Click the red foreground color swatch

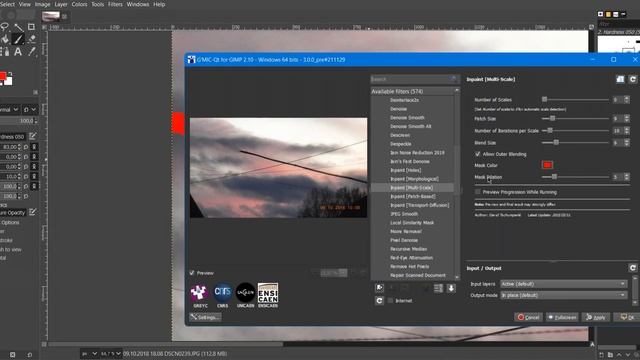(2, 76)
